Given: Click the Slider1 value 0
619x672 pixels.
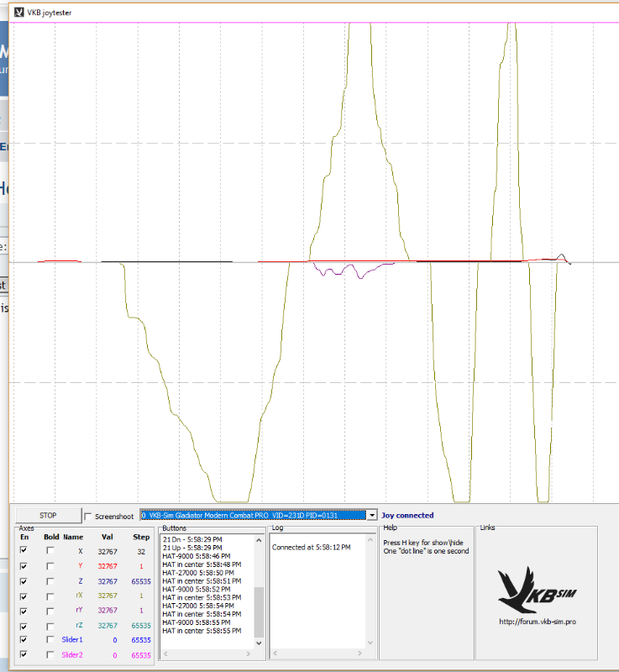Looking at the screenshot, I should click(115, 640).
